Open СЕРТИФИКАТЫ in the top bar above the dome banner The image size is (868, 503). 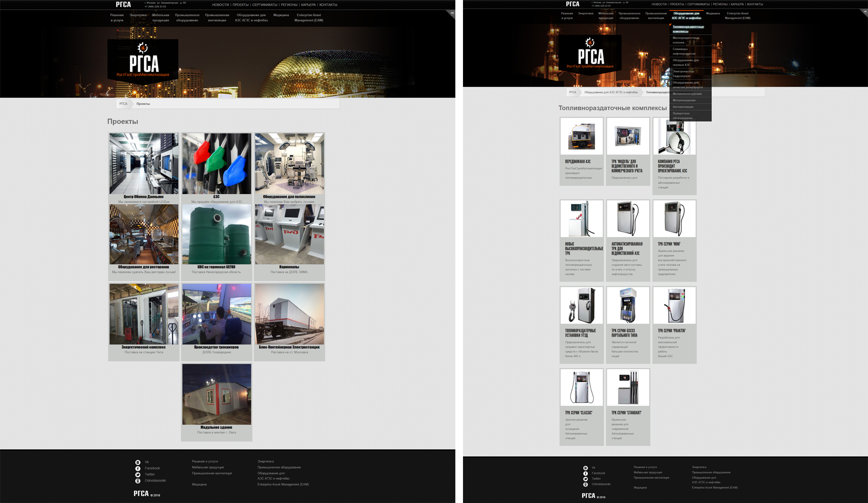264,5
